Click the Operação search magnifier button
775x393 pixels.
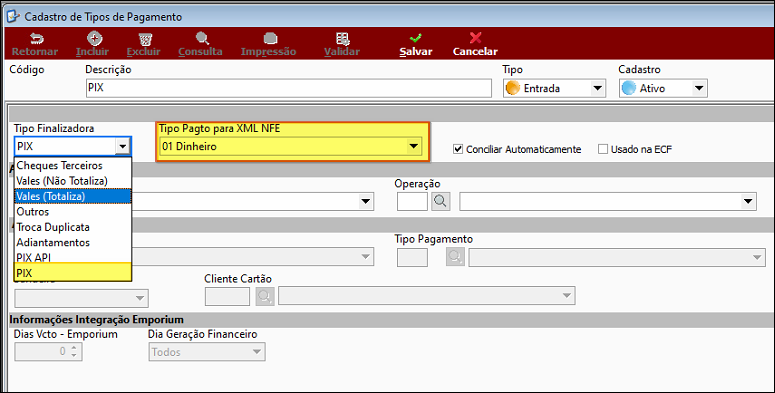(x=440, y=201)
